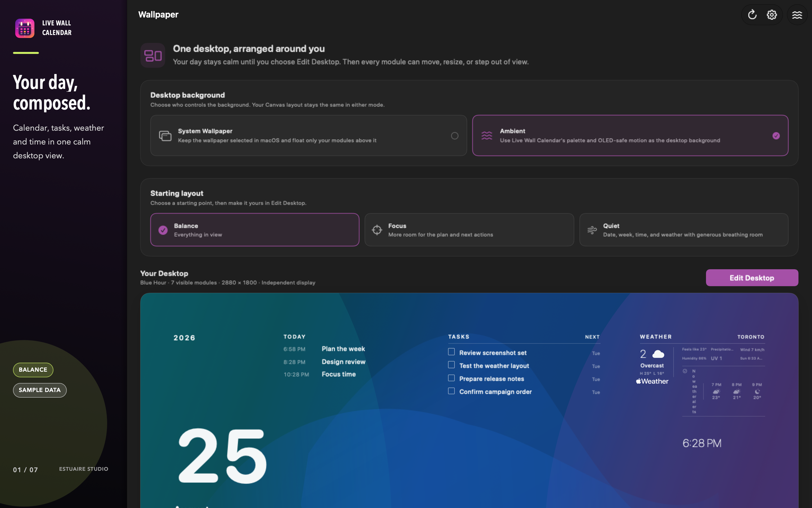Screen dimensions: 812x508
Task: Choose the Quiet starting layout card
Action: pos(683,230)
